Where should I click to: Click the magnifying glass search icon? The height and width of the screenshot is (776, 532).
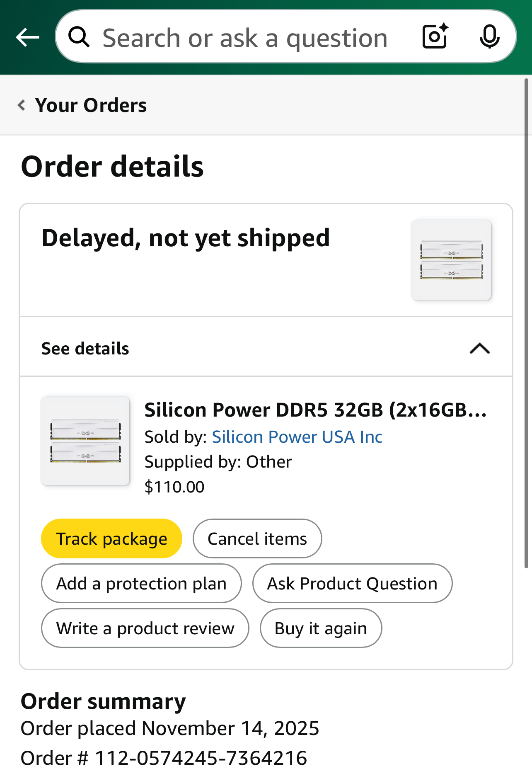[79, 37]
